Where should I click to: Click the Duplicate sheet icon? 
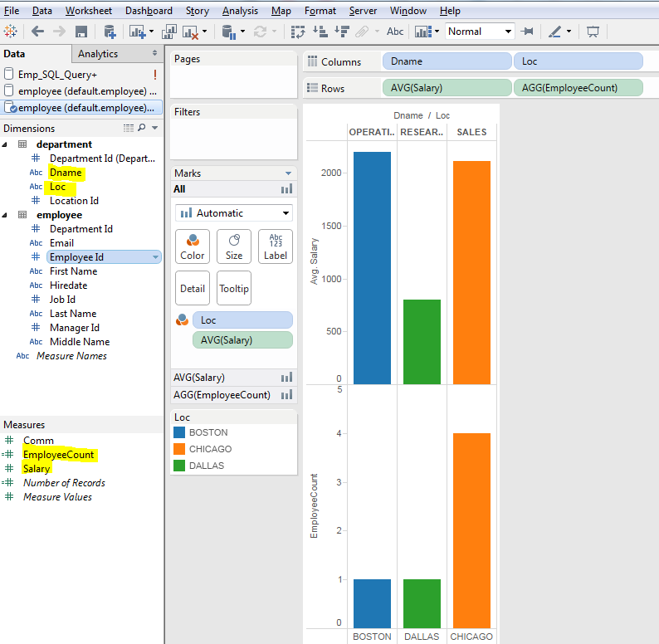169,32
